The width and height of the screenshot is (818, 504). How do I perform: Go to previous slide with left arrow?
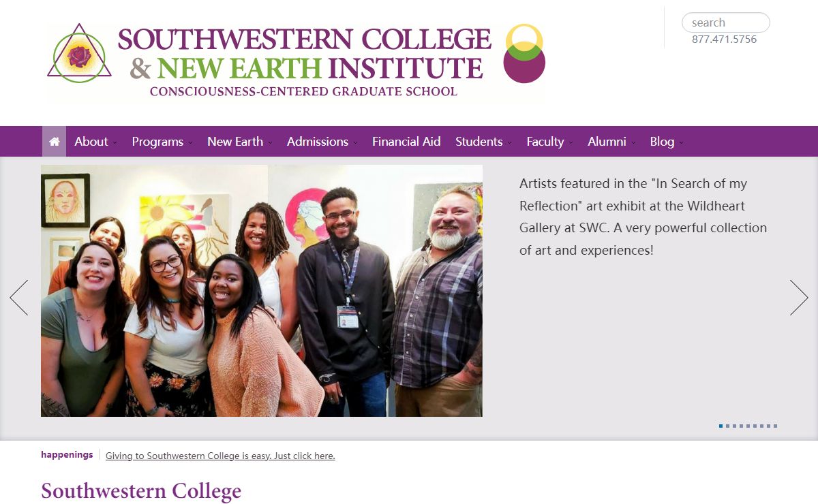(x=19, y=298)
